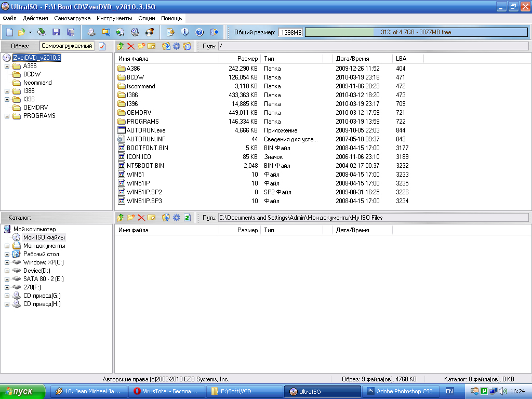The image size is (532, 399).
Task: Select Мои ISO файлы in catalog tree
Action: tap(44, 237)
